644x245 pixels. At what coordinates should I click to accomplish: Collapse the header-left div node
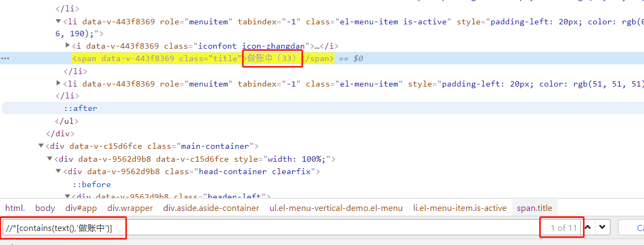67,196
